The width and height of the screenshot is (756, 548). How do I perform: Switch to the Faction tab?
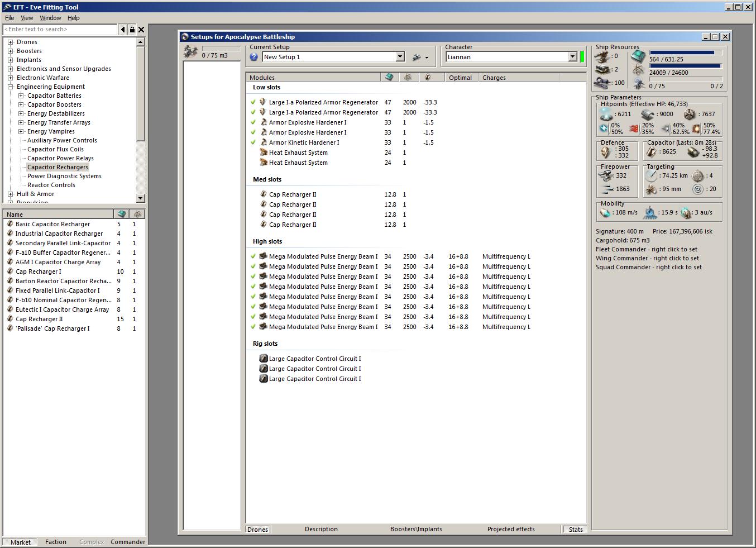pyautogui.click(x=56, y=542)
